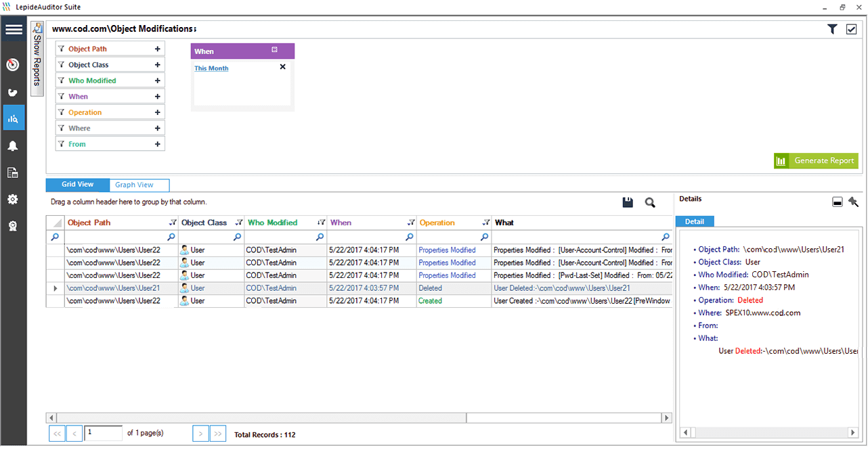Open the alerts bell icon in the sidebar
Image resolution: width=868 pixels, height=462 pixels.
click(13, 146)
